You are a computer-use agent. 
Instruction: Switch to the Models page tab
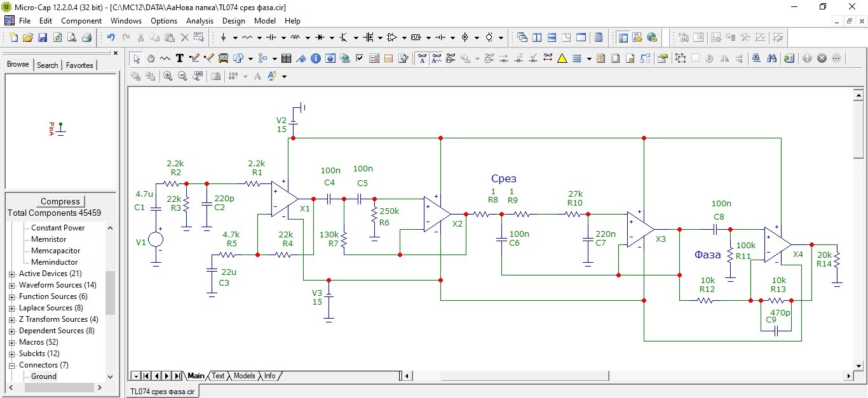tap(244, 376)
